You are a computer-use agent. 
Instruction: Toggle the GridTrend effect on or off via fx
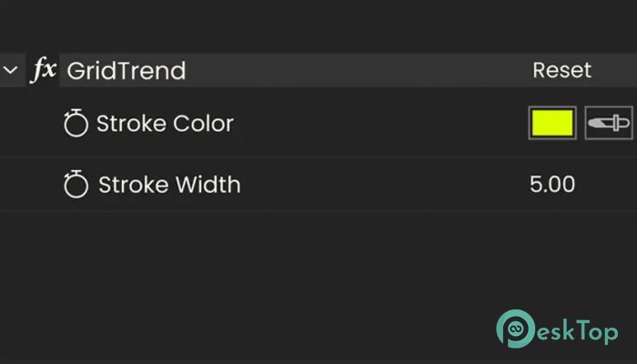point(42,71)
